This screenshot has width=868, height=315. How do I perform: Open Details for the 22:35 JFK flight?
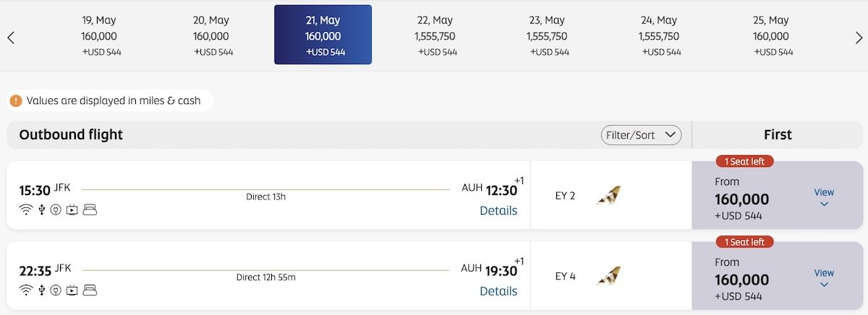tap(498, 291)
